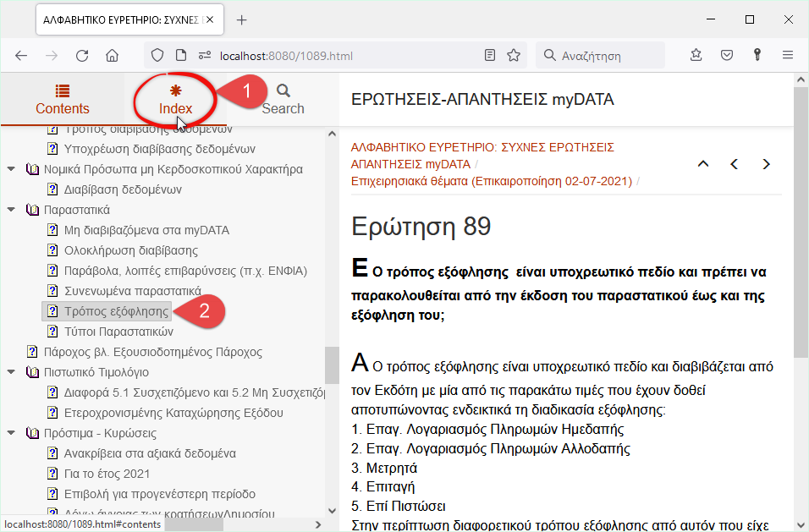Image resolution: width=809 pixels, height=532 pixels.
Task: Click list item 3. Μετρητά
Action: click(x=384, y=468)
